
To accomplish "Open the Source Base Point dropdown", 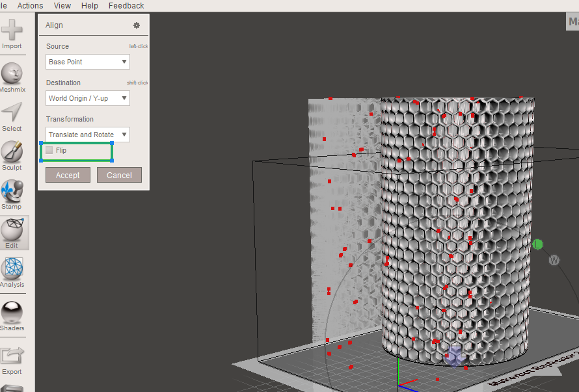I will pyautogui.click(x=87, y=61).
